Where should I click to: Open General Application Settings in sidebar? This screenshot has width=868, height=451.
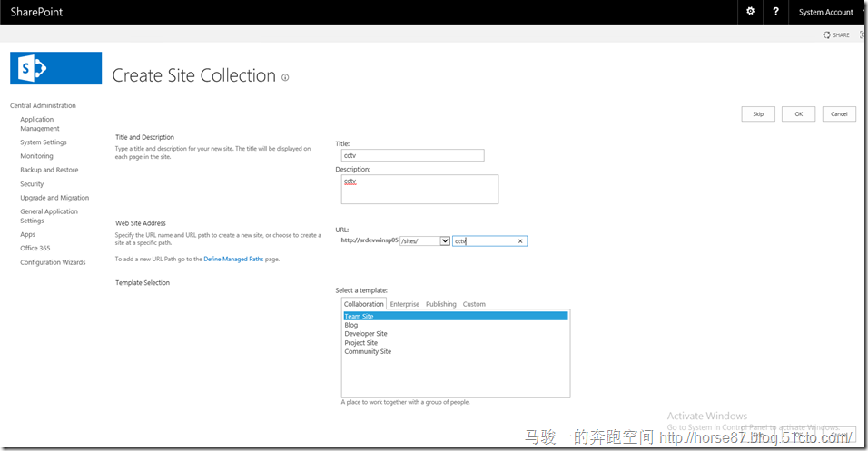coord(49,216)
